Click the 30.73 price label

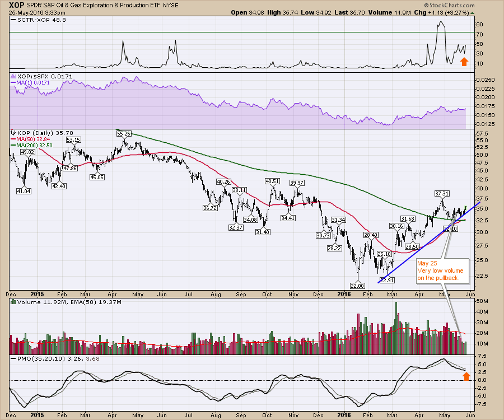click(x=323, y=235)
